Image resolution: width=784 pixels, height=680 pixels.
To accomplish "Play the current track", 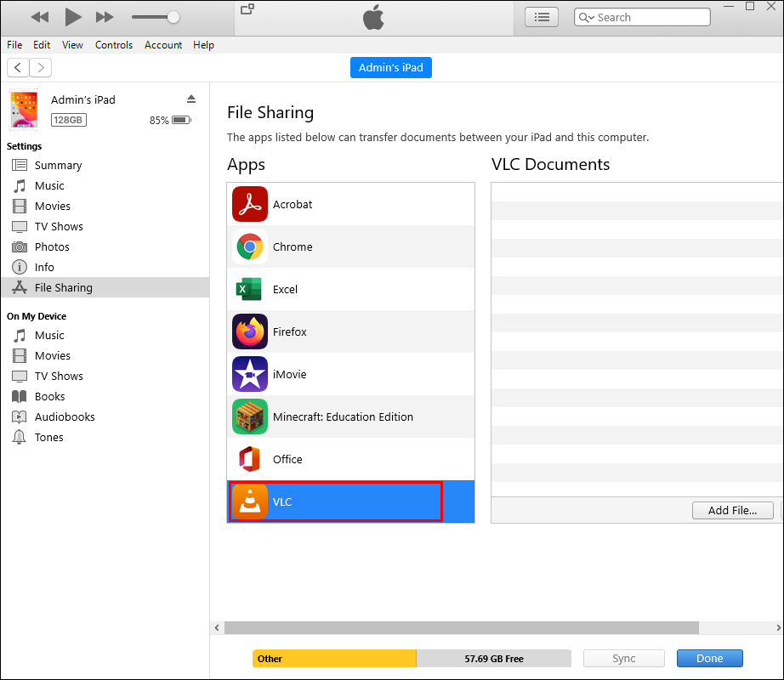I will [x=73, y=17].
